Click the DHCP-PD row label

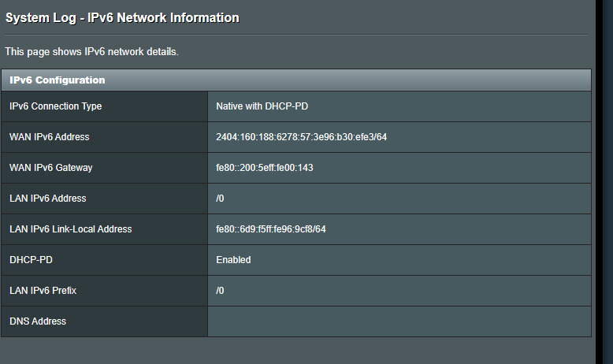(31, 260)
